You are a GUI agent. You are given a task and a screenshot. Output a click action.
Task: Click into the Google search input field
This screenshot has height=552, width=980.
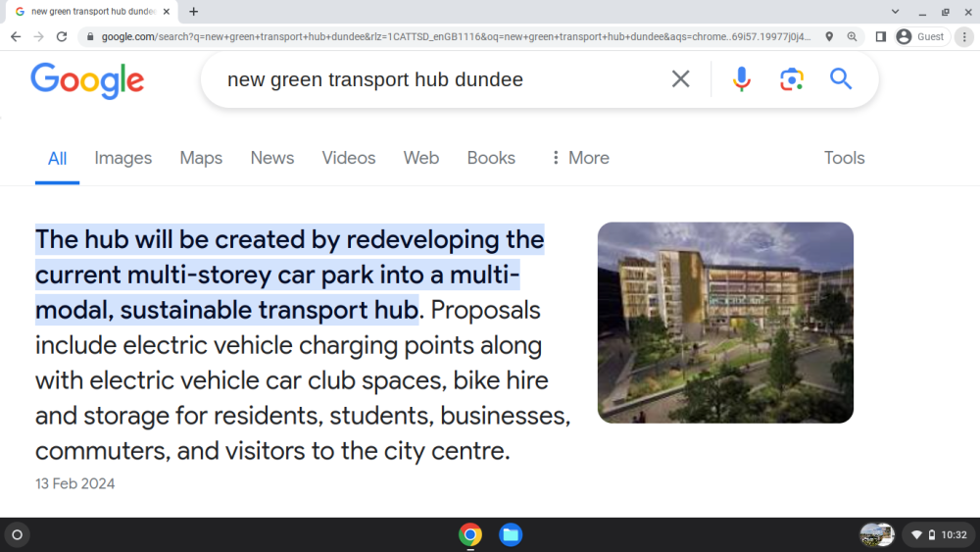click(x=437, y=79)
